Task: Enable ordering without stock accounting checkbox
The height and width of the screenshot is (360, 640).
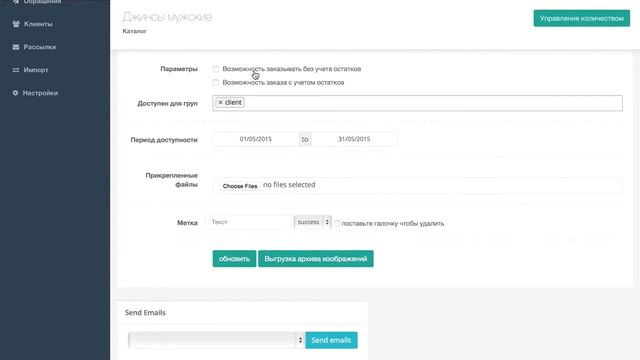Action: [216, 69]
